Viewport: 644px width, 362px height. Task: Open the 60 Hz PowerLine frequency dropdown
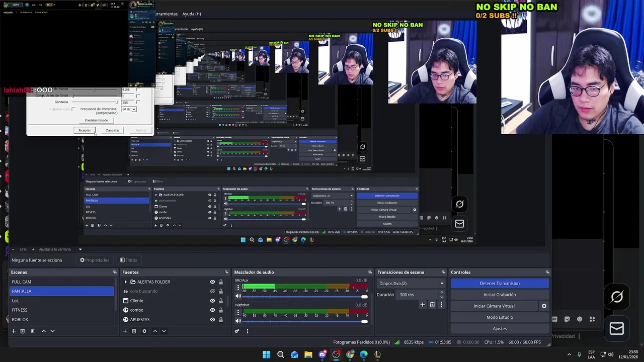click(129, 109)
